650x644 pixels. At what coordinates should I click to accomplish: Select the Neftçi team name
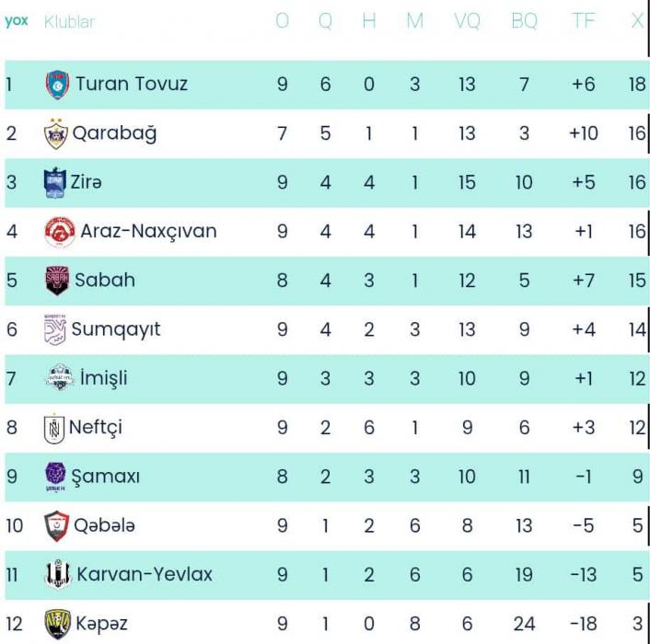click(96, 428)
